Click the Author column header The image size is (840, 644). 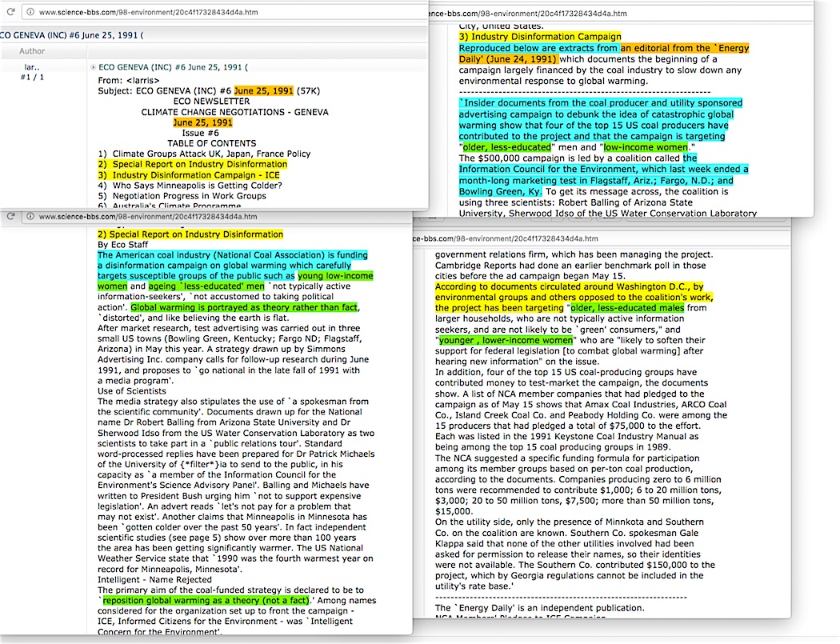(x=33, y=51)
